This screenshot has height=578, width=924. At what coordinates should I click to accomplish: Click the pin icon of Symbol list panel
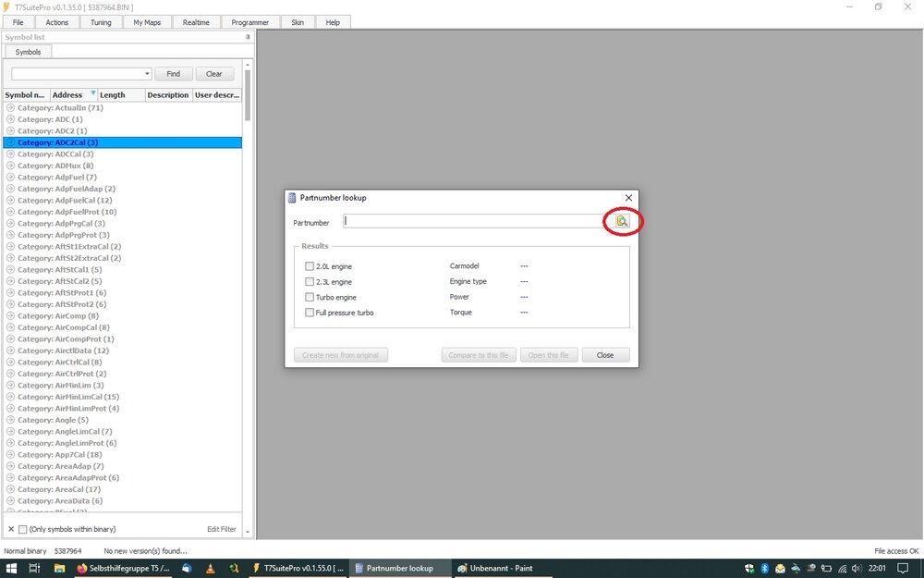pos(248,37)
